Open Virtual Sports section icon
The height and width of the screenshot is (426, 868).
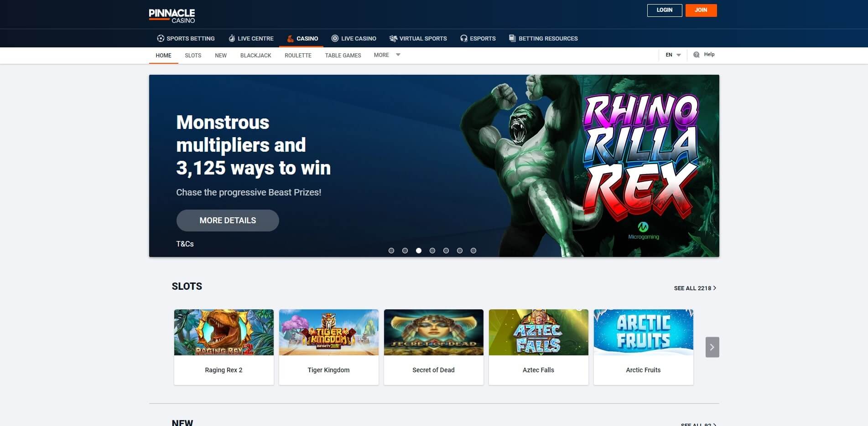click(x=393, y=39)
